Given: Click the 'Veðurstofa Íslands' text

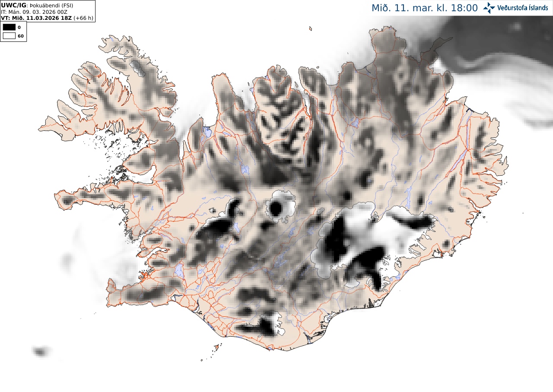Looking at the screenshot, I should (523, 8).
